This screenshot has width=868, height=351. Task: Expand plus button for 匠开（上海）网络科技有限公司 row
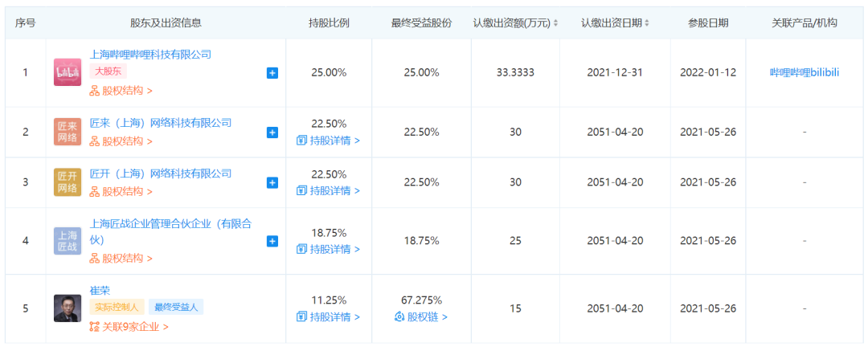click(x=272, y=182)
